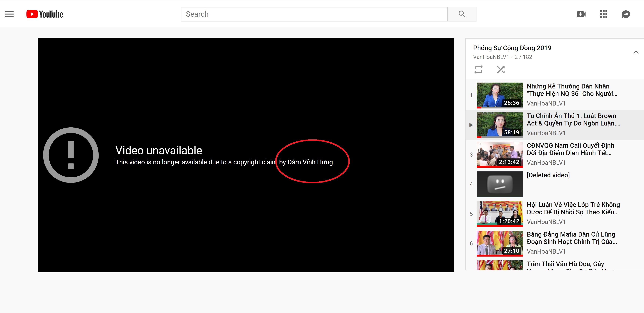Toggle playlist shuffle button
This screenshot has width=644, height=313.
pos(500,69)
